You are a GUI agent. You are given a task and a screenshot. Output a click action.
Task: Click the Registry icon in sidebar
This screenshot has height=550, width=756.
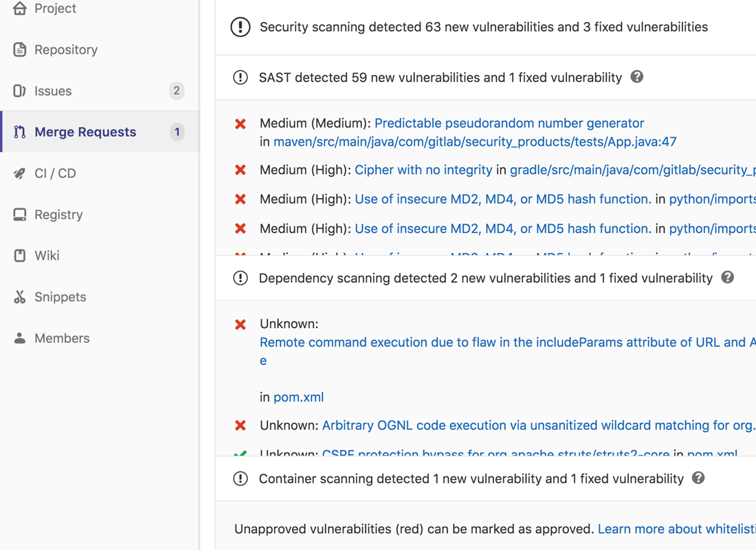pyautogui.click(x=19, y=214)
